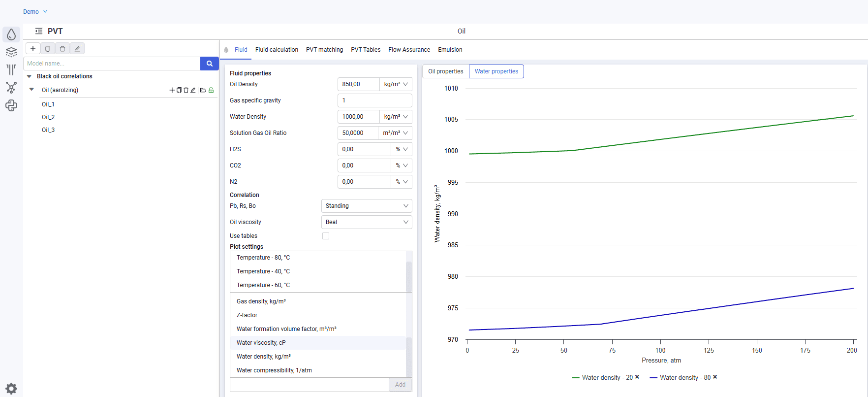Show the Oil properties chart tab
The height and width of the screenshot is (397, 868).
click(446, 71)
